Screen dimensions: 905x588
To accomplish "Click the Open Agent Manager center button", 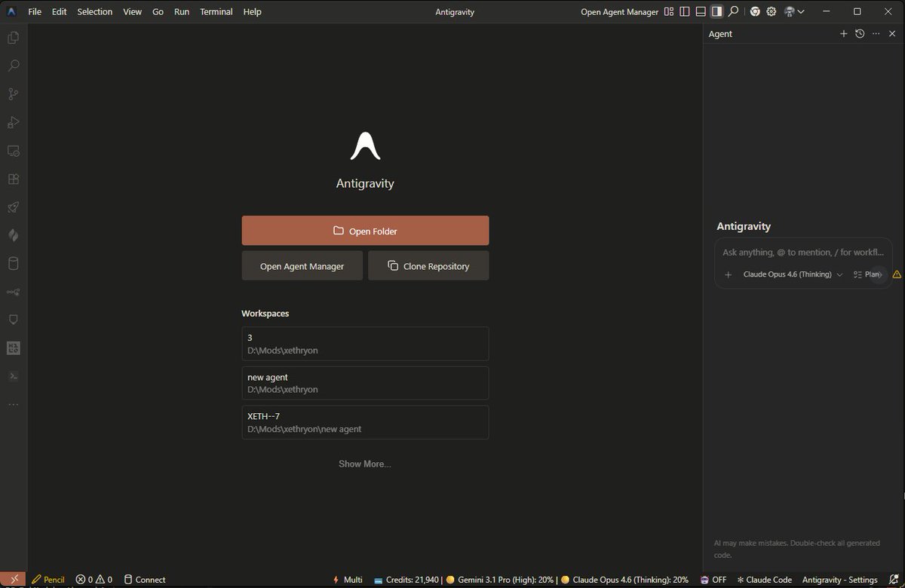I will 302,266.
